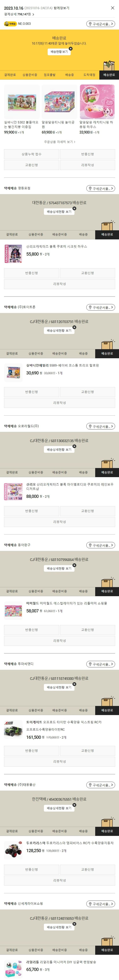
Task: Expand 주문상품 자세히 보기
Action: tap(59, 142)
